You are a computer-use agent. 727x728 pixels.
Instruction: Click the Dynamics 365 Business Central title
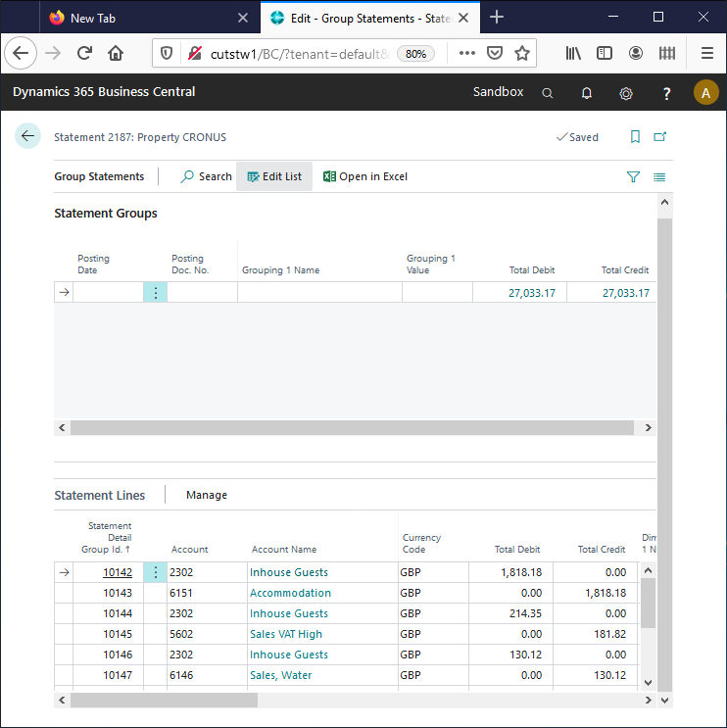pyautogui.click(x=104, y=92)
